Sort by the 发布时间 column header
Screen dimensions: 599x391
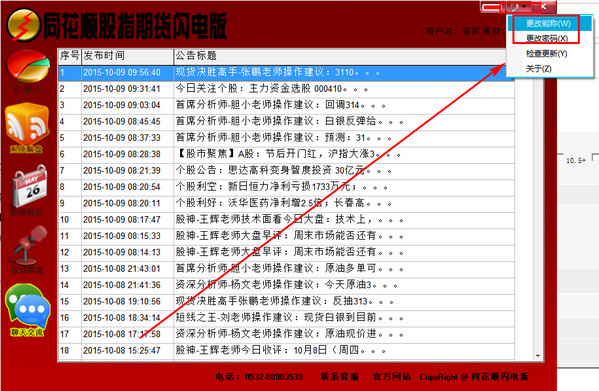pos(128,56)
